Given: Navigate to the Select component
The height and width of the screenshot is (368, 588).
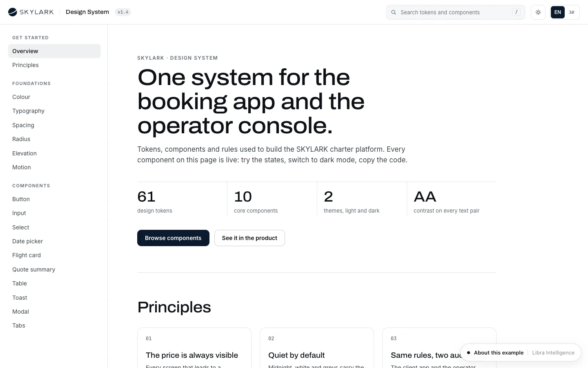Looking at the screenshot, I should (54, 227).
